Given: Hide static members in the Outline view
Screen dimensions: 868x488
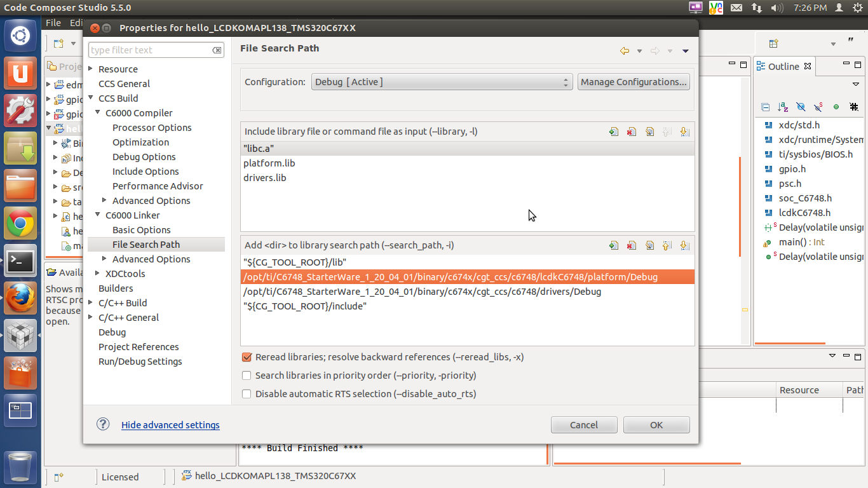Looking at the screenshot, I should 818,107.
